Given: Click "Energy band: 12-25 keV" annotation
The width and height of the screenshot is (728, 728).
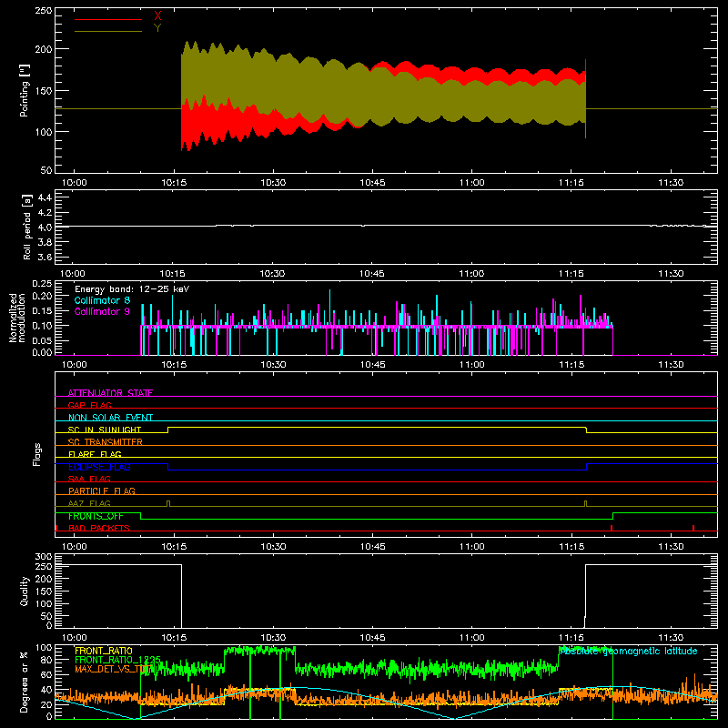Looking at the screenshot, I should pos(132,289).
